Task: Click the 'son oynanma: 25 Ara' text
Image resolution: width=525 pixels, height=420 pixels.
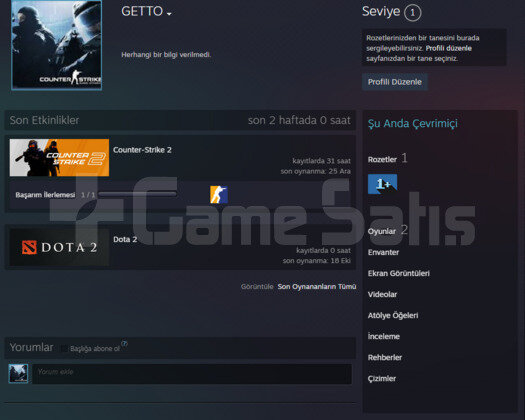Action: (x=315, y=171)
